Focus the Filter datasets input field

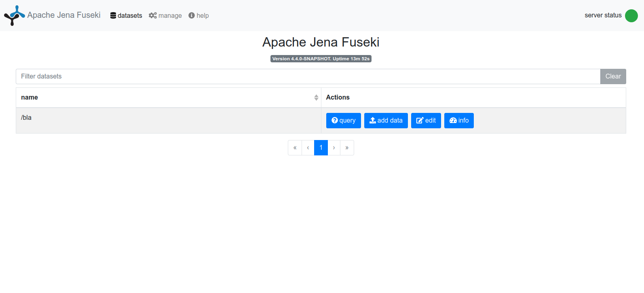pos(308,76)
